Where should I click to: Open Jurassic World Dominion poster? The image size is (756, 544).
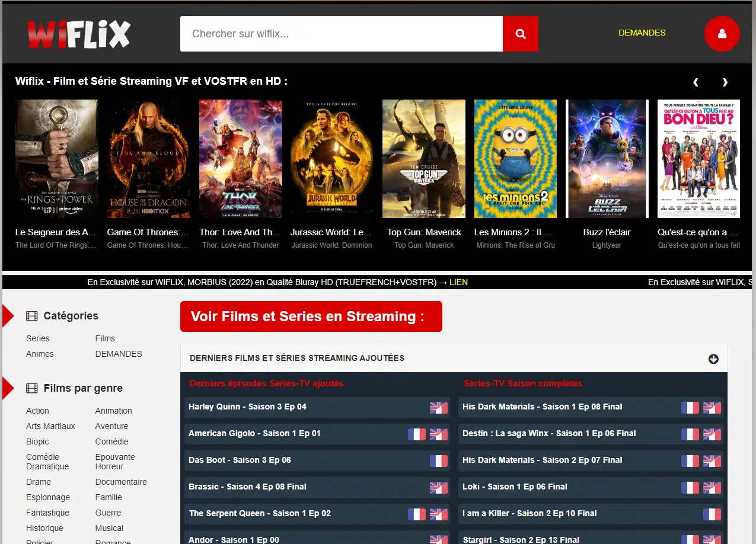pyautogui.click(x=331, y=159)
